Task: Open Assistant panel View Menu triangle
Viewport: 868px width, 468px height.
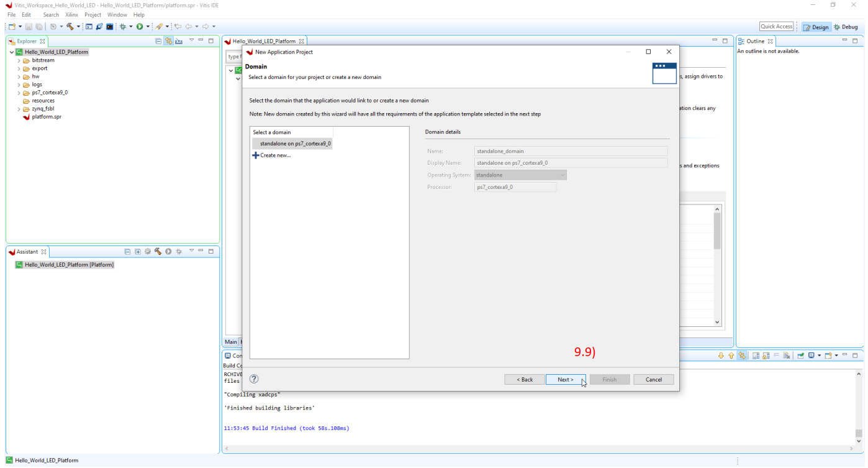Action: pos(191,251)
